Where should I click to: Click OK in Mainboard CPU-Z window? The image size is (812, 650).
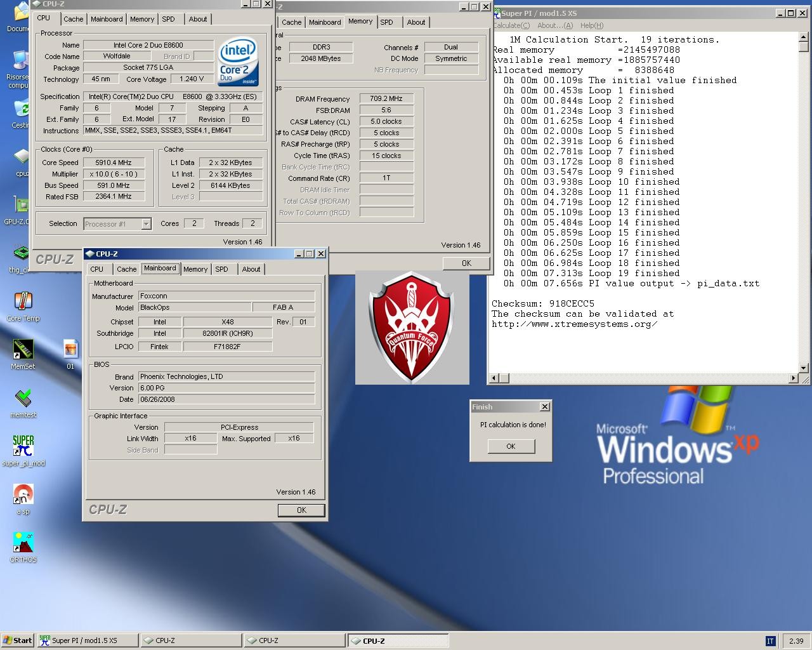click(x=301, y=510)
